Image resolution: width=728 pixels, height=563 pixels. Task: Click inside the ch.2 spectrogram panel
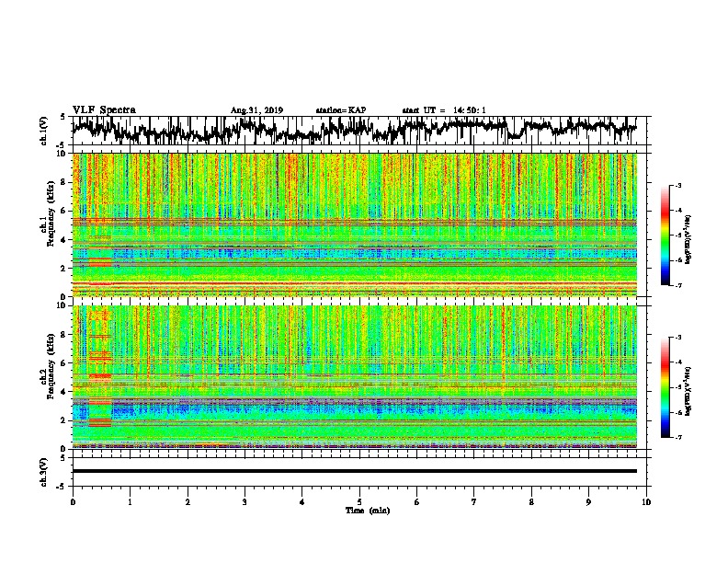354,377
